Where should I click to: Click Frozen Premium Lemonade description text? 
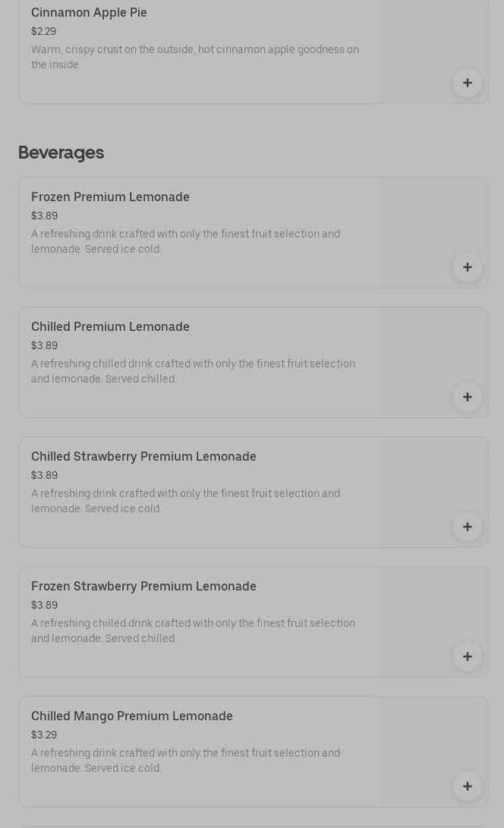[185, 241]
